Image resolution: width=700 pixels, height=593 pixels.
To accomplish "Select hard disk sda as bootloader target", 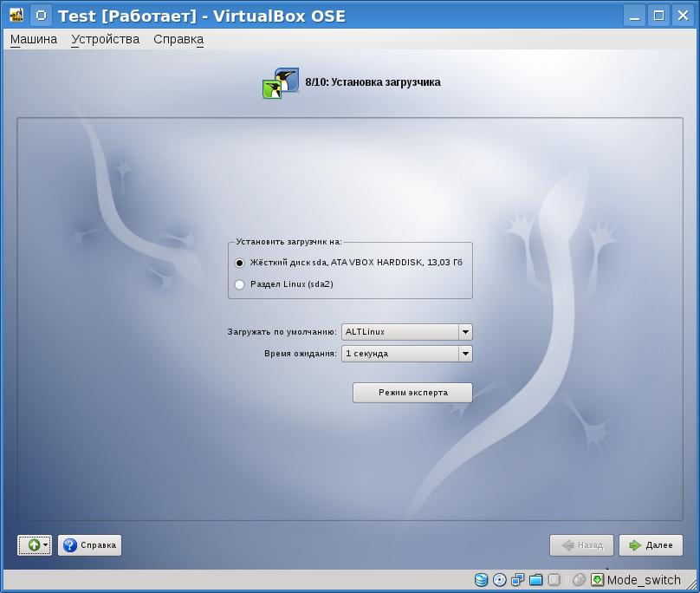I will pyautogui.click(x=240, y=263).
